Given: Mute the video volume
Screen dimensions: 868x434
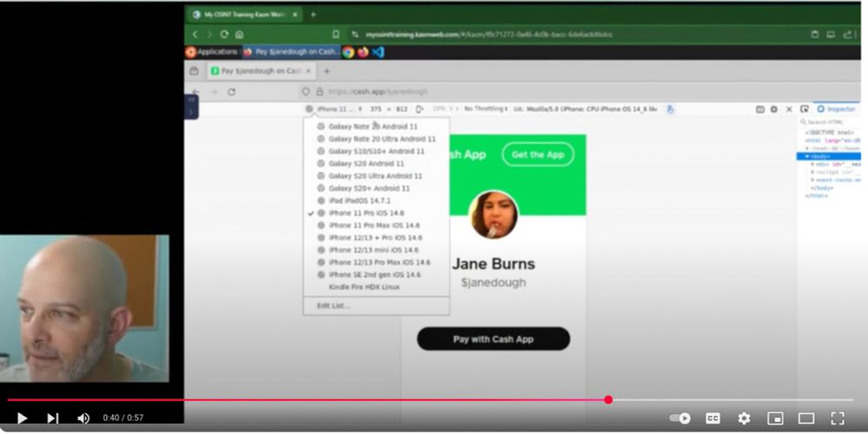Looking at the screenshot, I should coord(83,418).
